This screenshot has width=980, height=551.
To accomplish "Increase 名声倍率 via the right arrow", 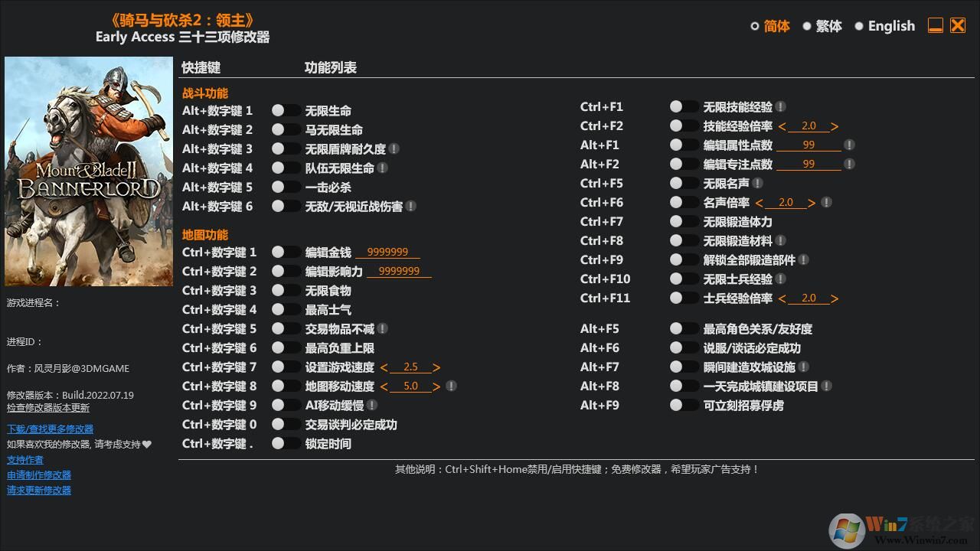I will click(x=811, y=202).
